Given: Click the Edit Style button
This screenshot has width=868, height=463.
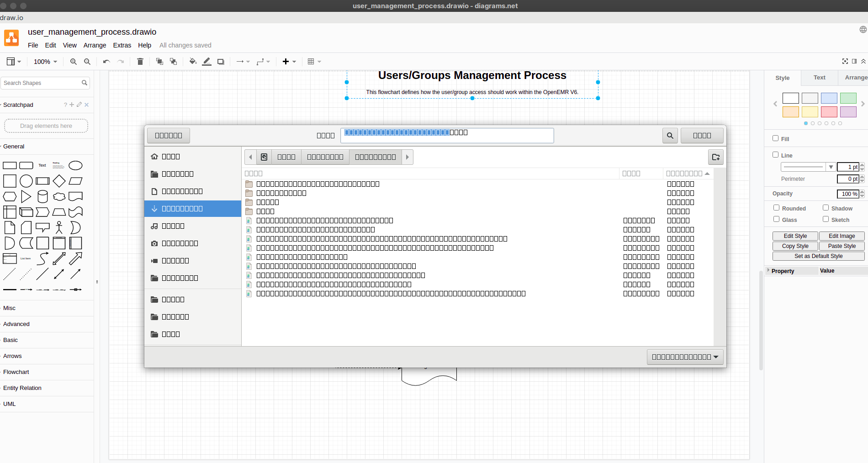Looking at the screenshot, I should point(795,236).
